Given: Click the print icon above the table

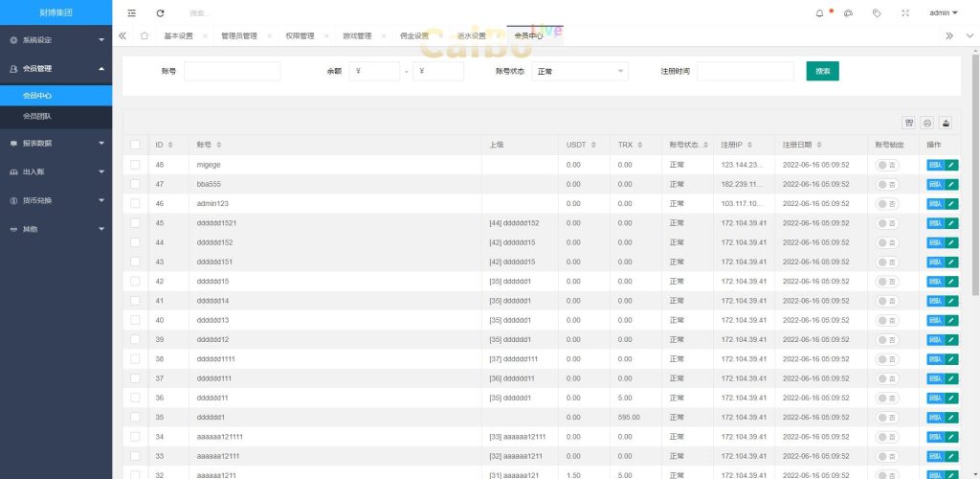Looking at the screenshot, I should click(x=927, y=123).
